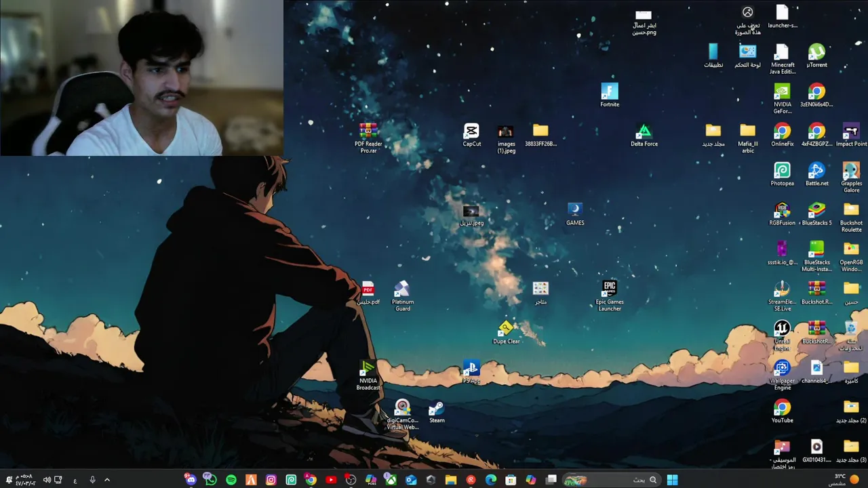This screenshot has height=488, width=868.
Task: Open the Fortnite desktop shortcut
Action: point(610,94)
